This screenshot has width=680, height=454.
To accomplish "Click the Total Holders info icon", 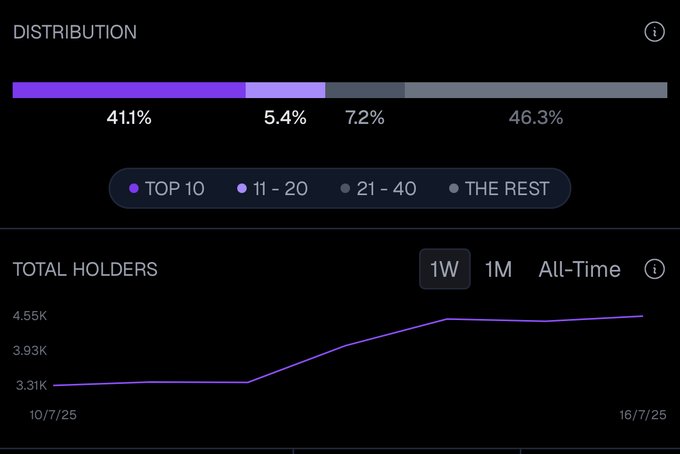I will 655,269.
